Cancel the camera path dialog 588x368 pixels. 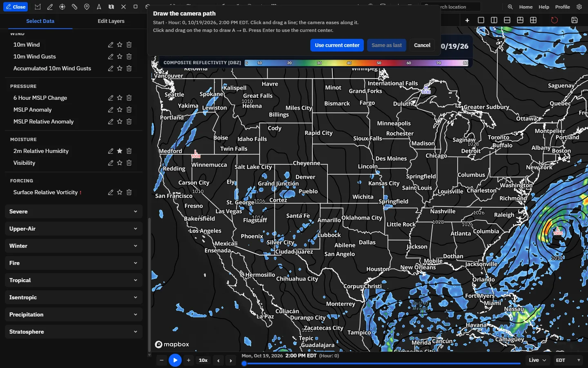tap(422, 45)
